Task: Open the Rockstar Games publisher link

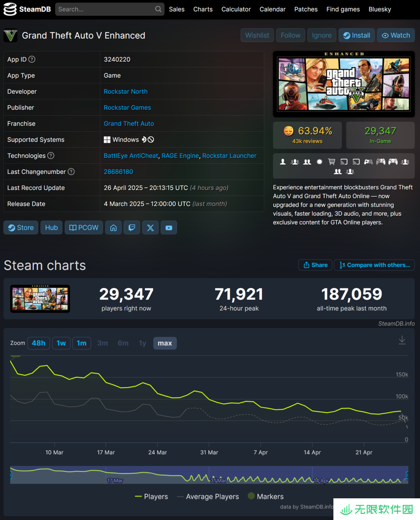Action: tap(127, 107)
